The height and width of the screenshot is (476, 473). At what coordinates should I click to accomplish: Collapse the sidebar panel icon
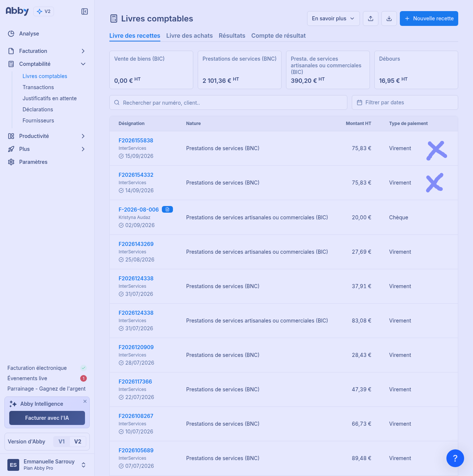pos(85,11)
